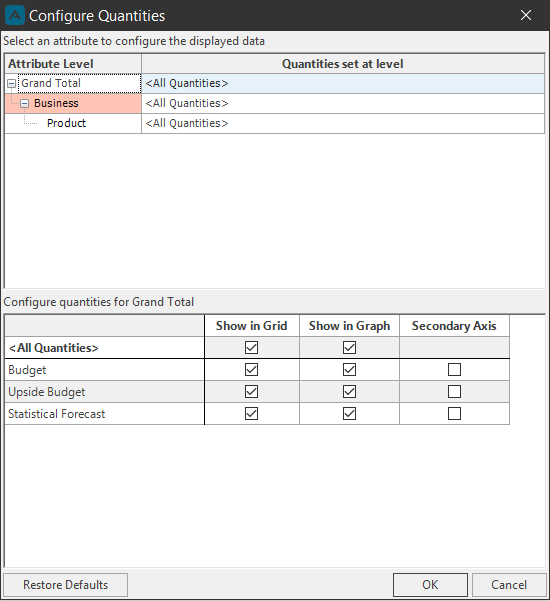Click the Cancel button
Viewport: 550px width, 601px height.
point(509,585)
